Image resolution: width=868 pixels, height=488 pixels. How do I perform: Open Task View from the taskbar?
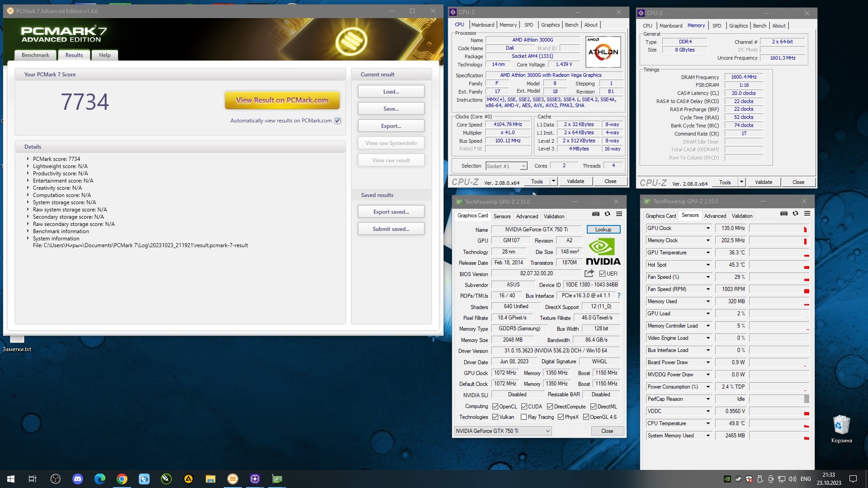33,479
